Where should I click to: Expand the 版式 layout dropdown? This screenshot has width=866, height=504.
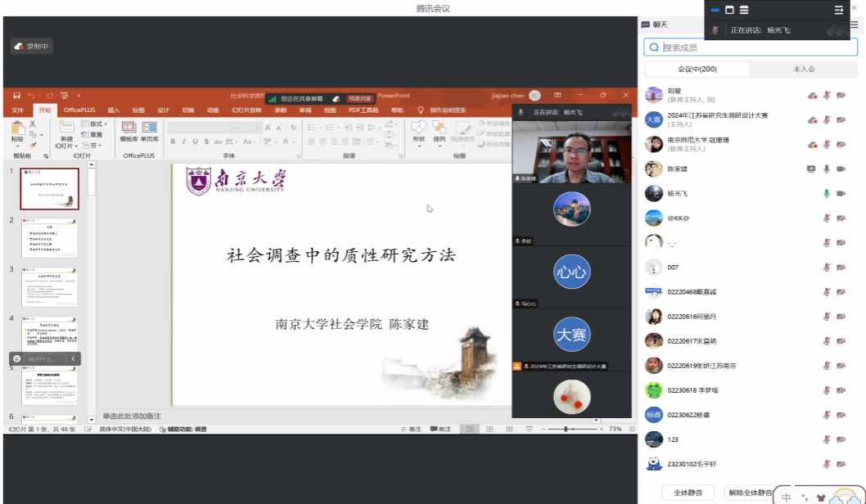pos(94,124)
